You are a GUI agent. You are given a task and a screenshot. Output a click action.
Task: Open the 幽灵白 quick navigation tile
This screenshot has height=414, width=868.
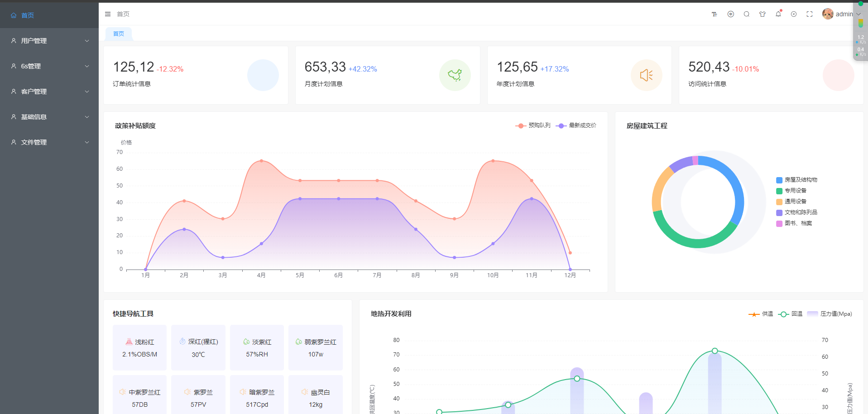click(316, 395)
